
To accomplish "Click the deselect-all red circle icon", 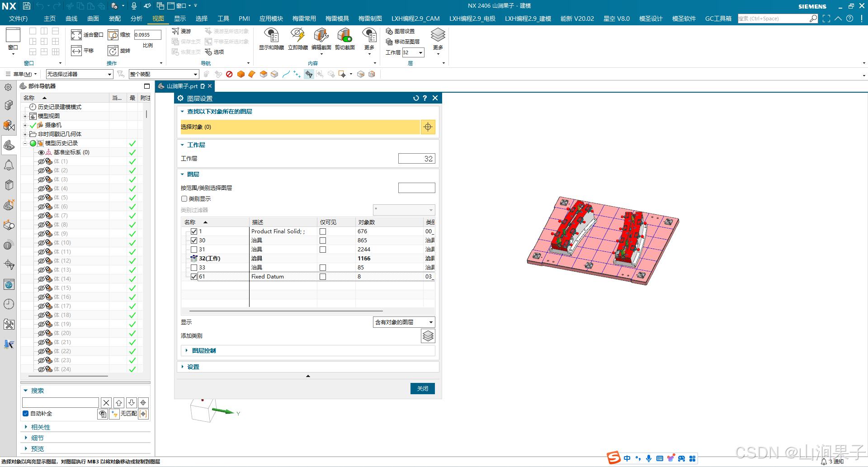I will pos(229,74).
